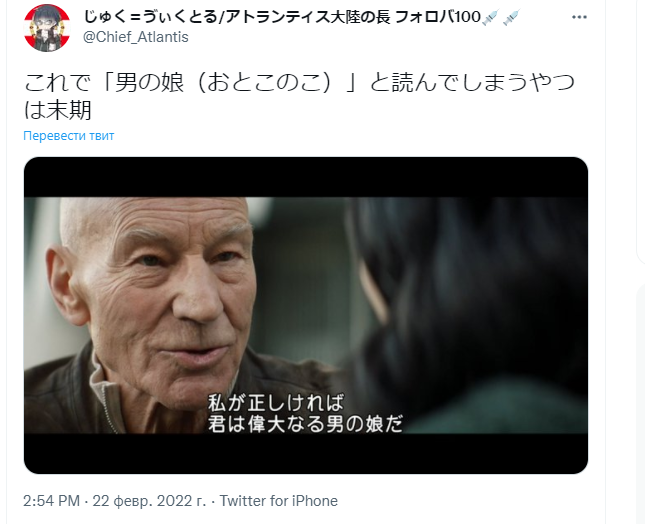Open the tweet's three-dot more options menu
Screen dimensions: 645x524
click(579, 17)
